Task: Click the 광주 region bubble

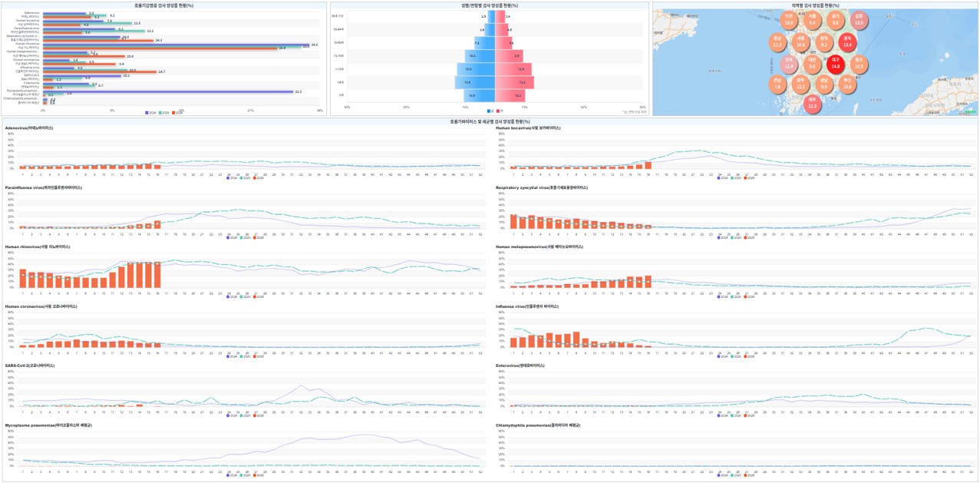Action: (x=800, y=84)
